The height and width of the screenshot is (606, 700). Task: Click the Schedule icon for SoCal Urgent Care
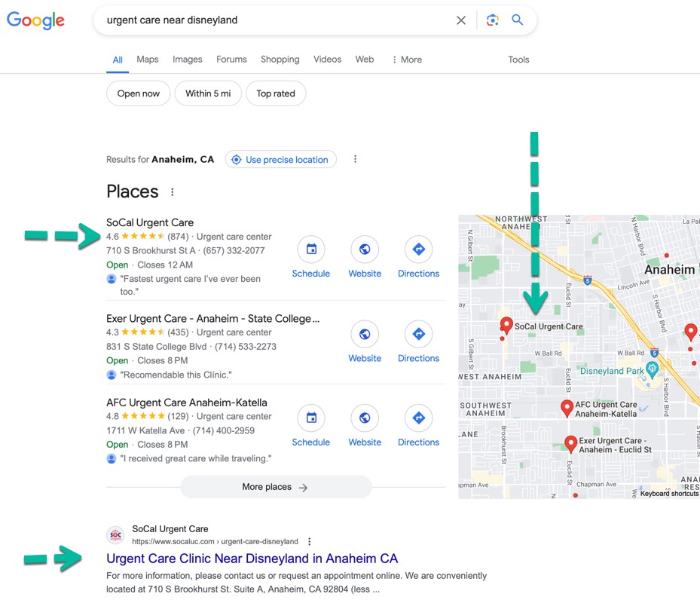point(311,249)
